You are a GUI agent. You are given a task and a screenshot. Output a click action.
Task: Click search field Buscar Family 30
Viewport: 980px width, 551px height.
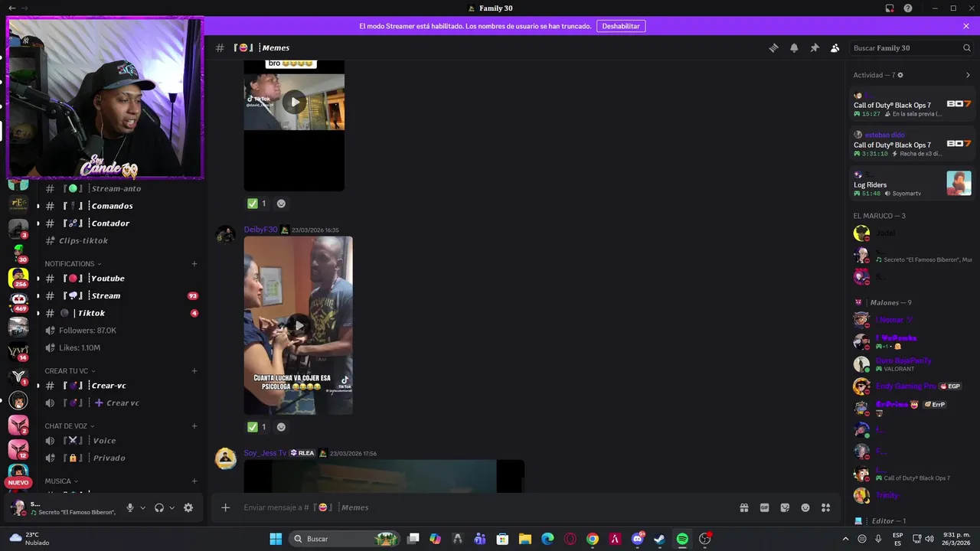point(912,47)
